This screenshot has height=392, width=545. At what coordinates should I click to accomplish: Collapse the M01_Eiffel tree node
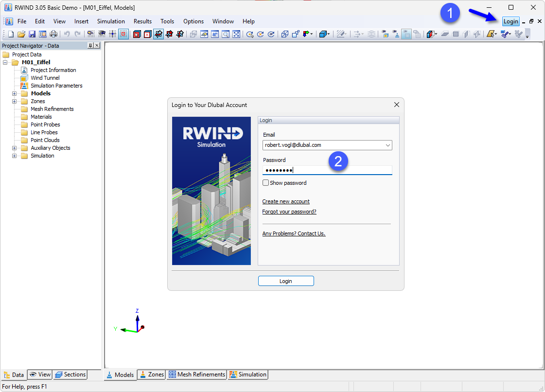(x=5, y=62)
